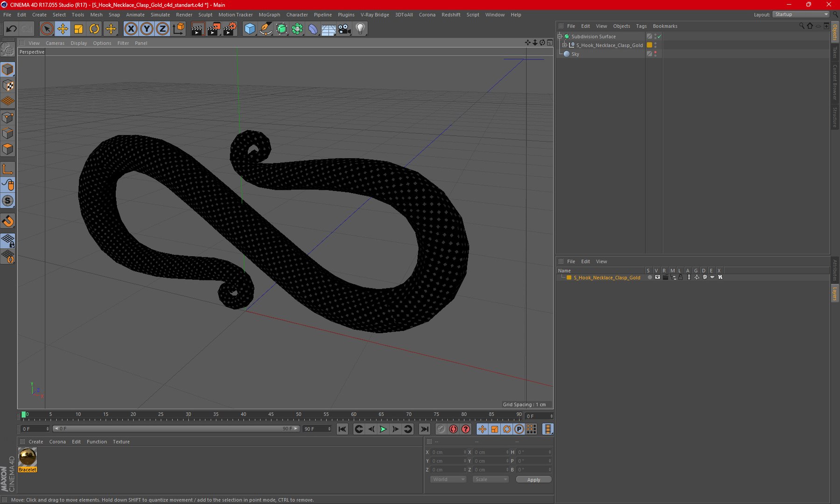Click the X position coordinate field
Screen dimensions: 840x504
click(x=448, y=452)
